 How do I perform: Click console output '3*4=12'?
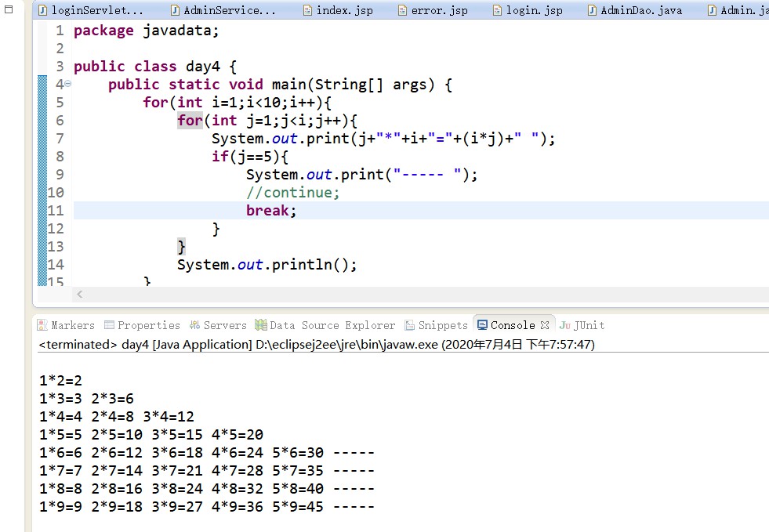point(169,416)
